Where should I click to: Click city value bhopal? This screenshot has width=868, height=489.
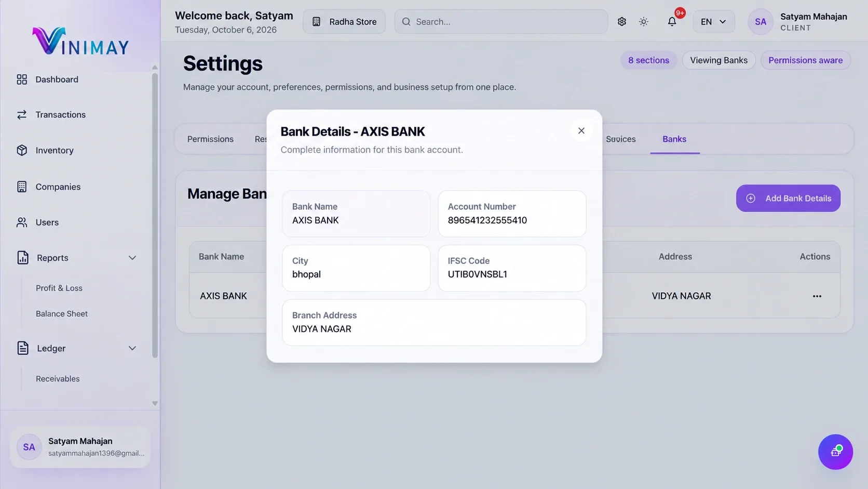[306, 274]
